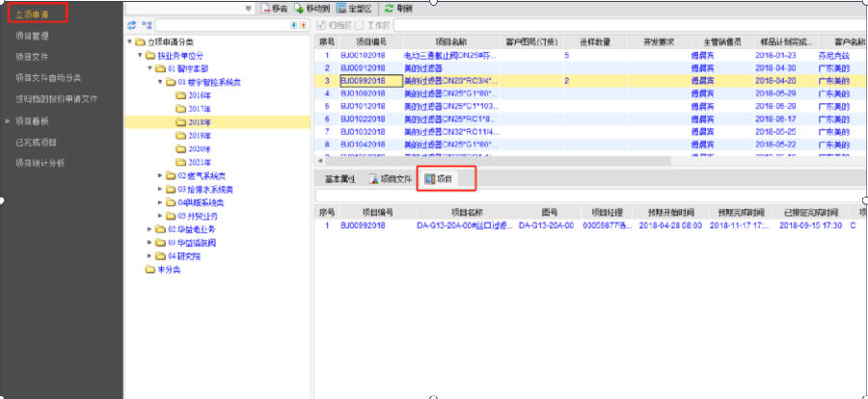
Task: Open 立项申请 in the left sidebar
Action: [32, 14]
